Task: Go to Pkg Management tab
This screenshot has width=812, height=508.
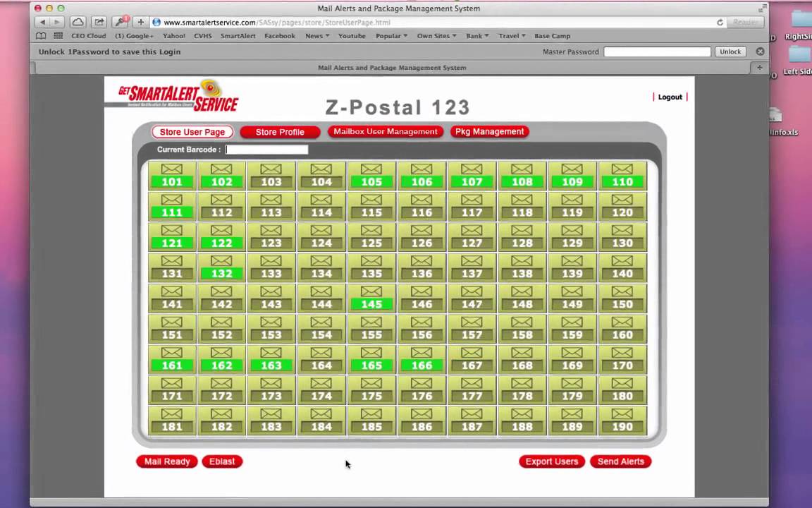Action: point(489,132)
